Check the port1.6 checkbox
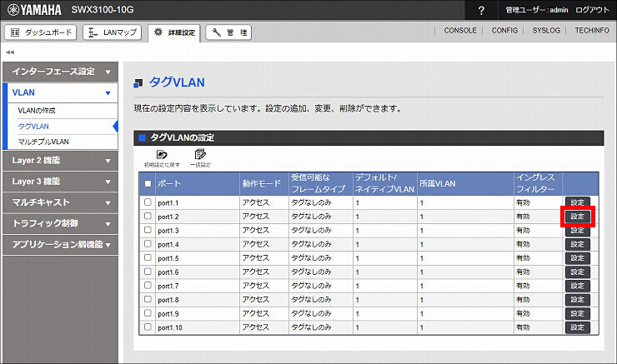Viewport: 617px width, 364px height. [148, 272]
